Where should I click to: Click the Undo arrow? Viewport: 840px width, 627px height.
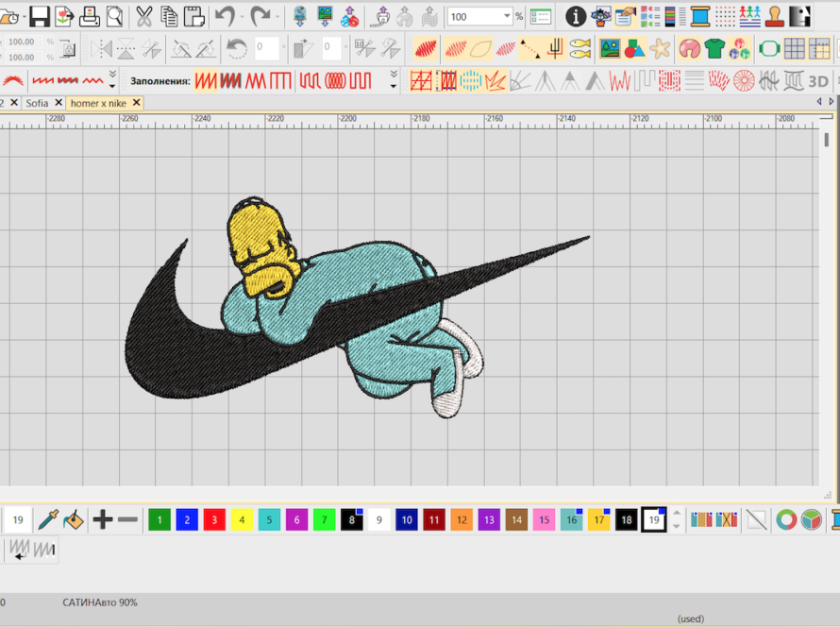[x=225, y=17]
